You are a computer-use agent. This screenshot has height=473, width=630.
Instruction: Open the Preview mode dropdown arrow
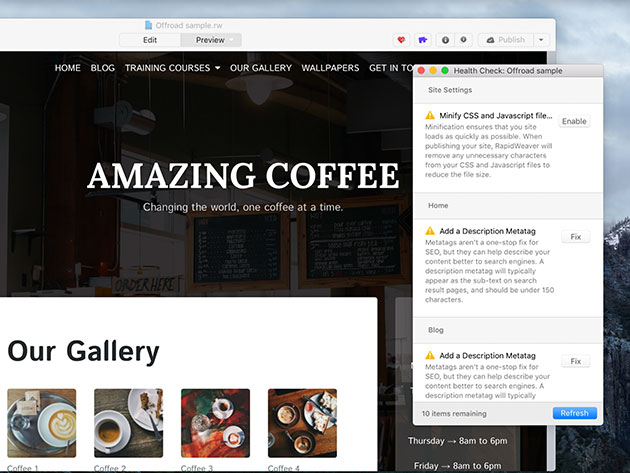(x=232, y=40)
